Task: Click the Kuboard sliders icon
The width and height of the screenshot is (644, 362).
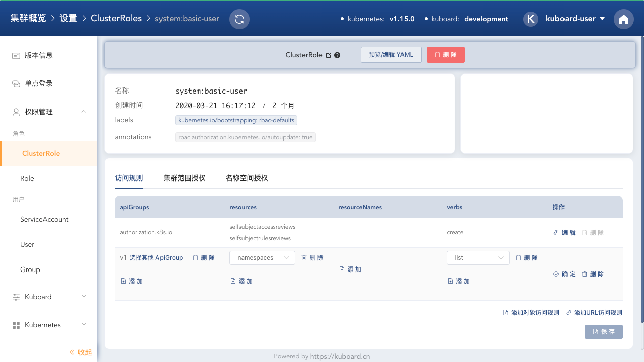Action: (x=16, y=297)
